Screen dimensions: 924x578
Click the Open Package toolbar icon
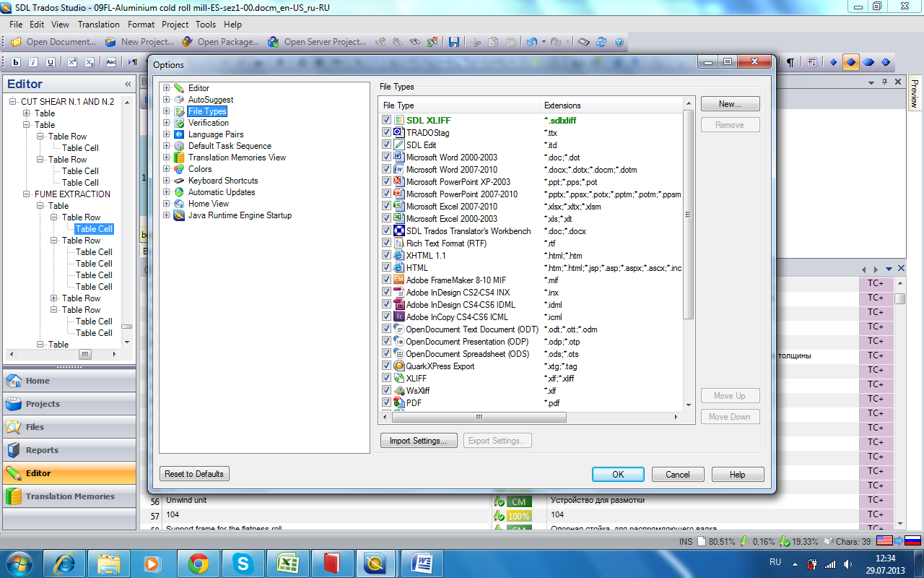(188, 42)
